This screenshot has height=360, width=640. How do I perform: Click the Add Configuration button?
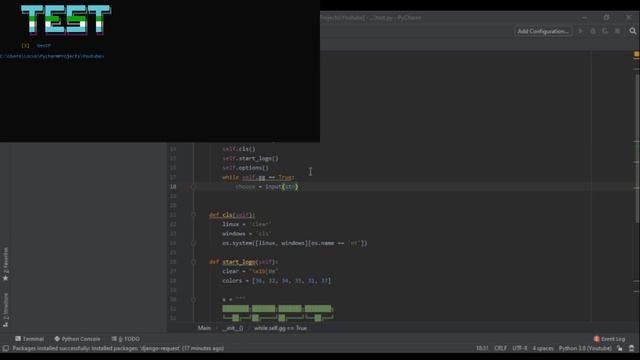tap(543, 31)
